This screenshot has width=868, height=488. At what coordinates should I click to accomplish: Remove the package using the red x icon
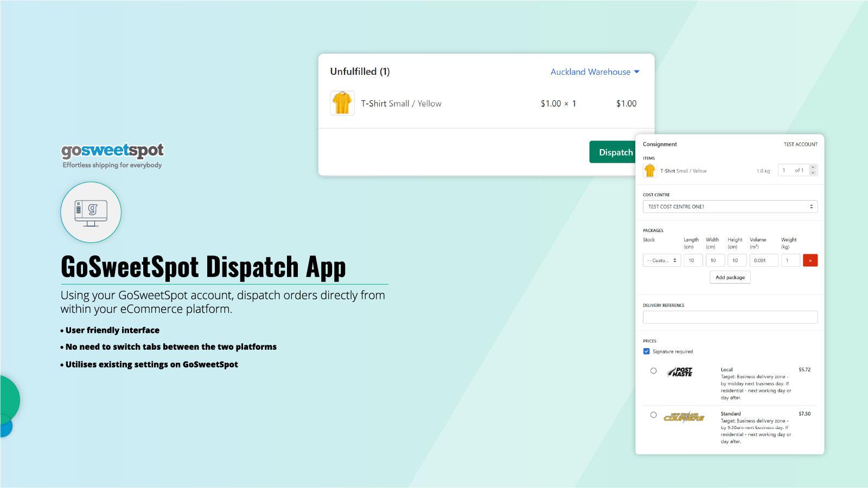pos(810,260)
